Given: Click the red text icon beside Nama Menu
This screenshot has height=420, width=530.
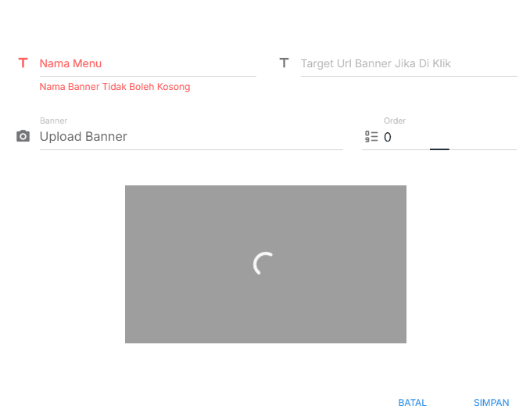Looking at the screenshot, I should tap(23, 63).
